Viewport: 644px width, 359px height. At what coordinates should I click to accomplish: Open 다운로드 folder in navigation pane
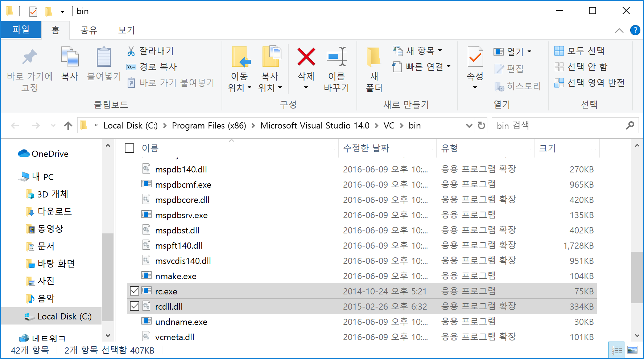tap(49, 211)
